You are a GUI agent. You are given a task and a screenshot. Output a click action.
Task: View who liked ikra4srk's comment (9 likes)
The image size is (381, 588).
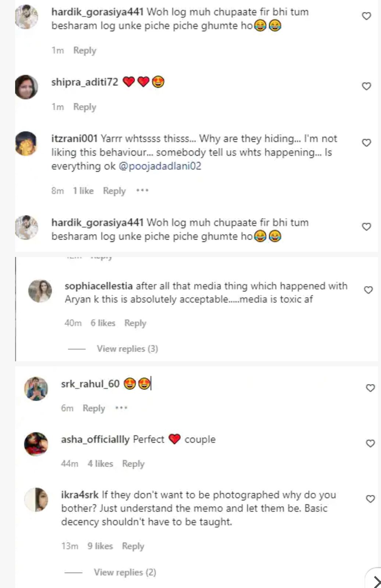(x=100, y=546)
